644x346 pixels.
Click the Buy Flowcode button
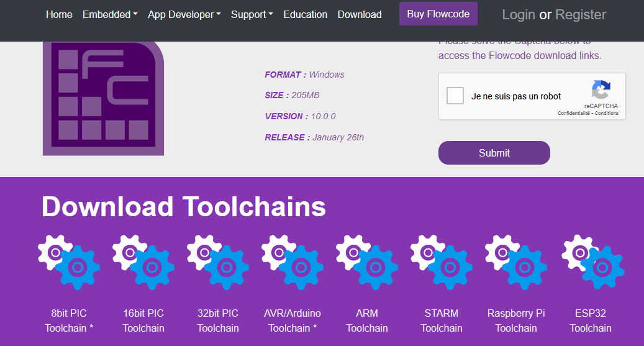point(438,14)
